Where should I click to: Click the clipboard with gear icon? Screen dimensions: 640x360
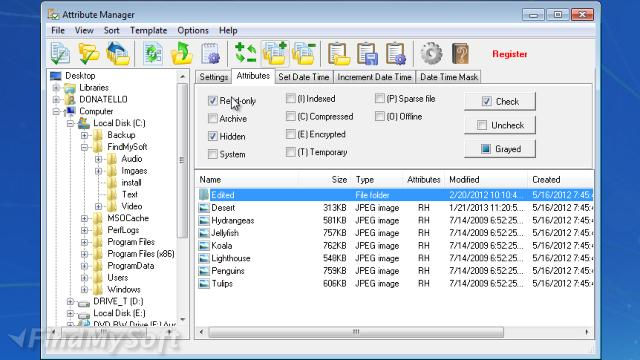[396, 53]
